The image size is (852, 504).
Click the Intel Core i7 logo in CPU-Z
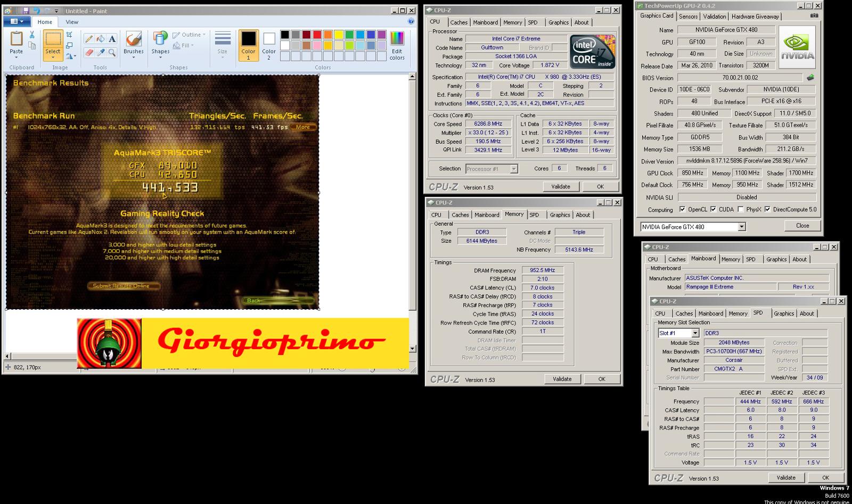(x=593, y=52)
